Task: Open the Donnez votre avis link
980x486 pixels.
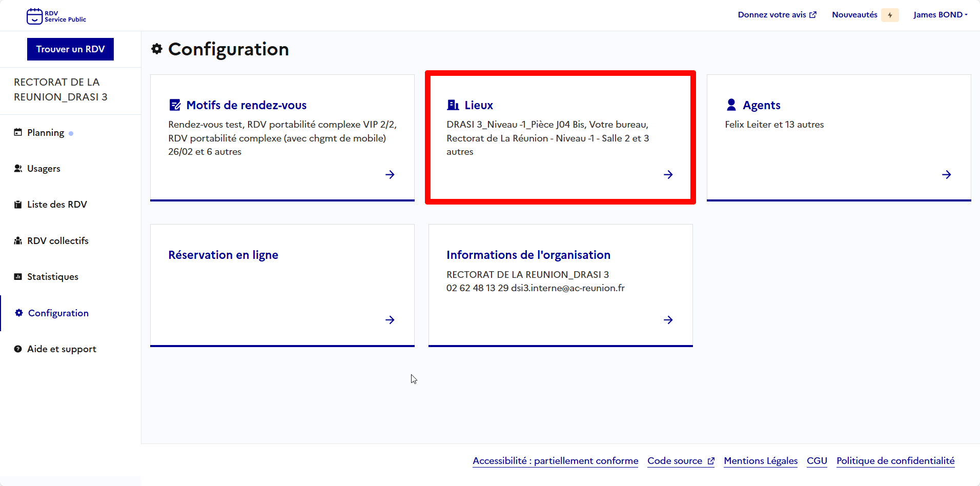Action: coord(777,15)
